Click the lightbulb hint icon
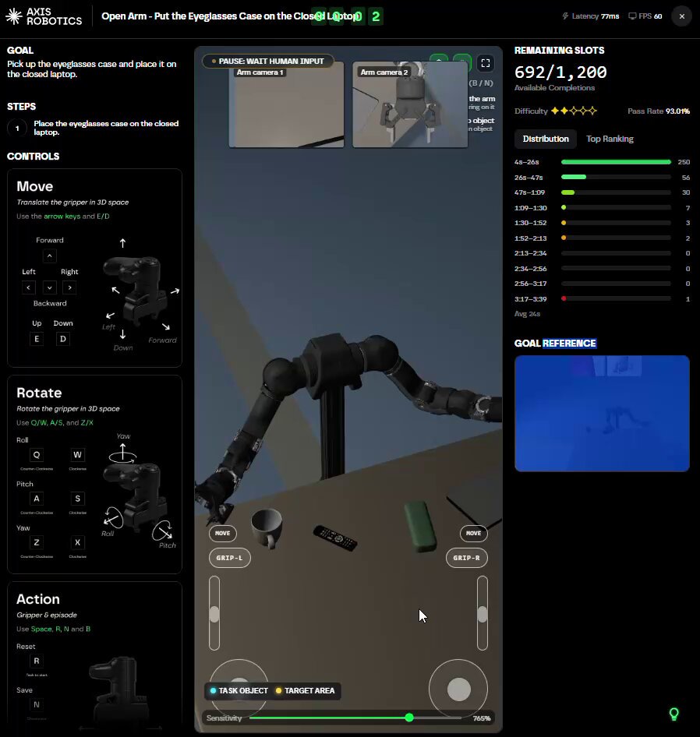The image size is (700, 737). 673,714
